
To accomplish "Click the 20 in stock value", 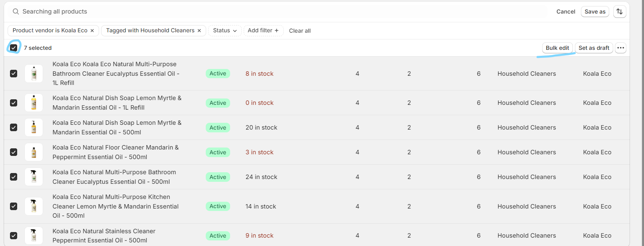I will (261, 128).
